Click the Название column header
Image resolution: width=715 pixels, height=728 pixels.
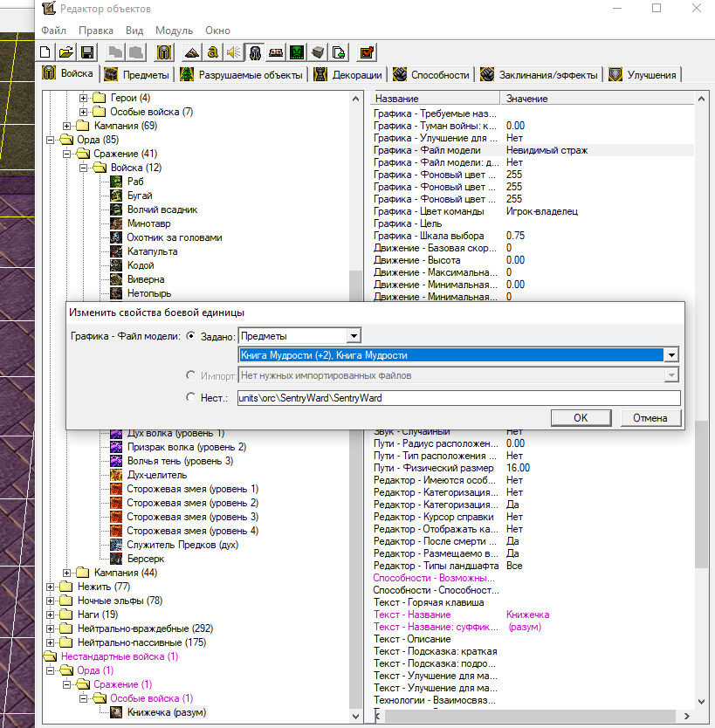pos(436,99)
